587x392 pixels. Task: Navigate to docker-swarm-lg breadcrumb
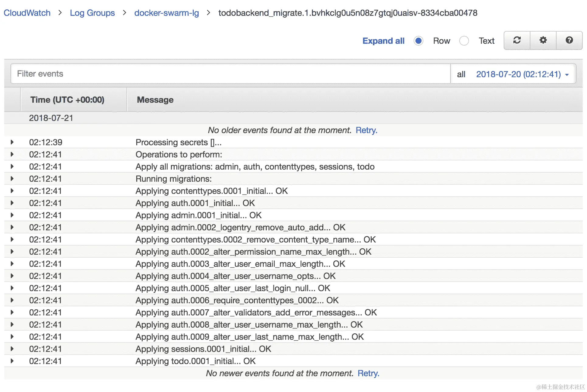[x=166, y=13]
